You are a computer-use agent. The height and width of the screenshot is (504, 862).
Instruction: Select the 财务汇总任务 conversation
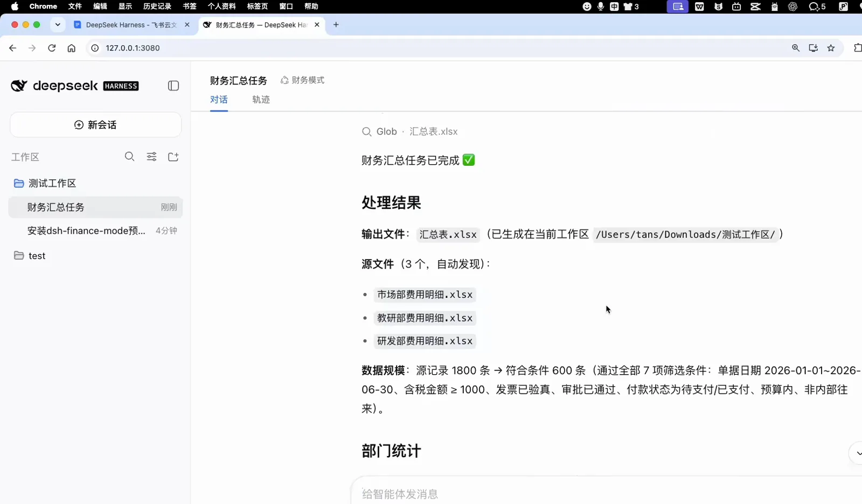click(x=95, y=207)
